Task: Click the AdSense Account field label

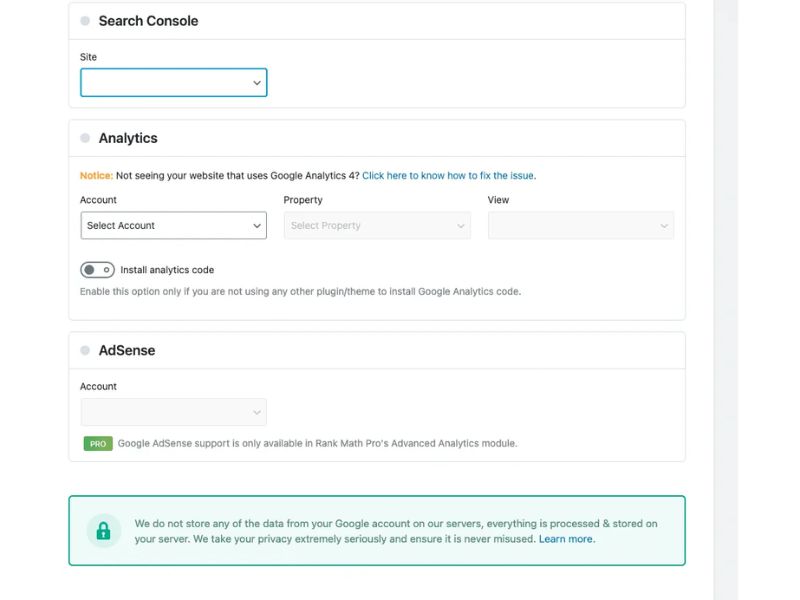Action: (98, 387)
